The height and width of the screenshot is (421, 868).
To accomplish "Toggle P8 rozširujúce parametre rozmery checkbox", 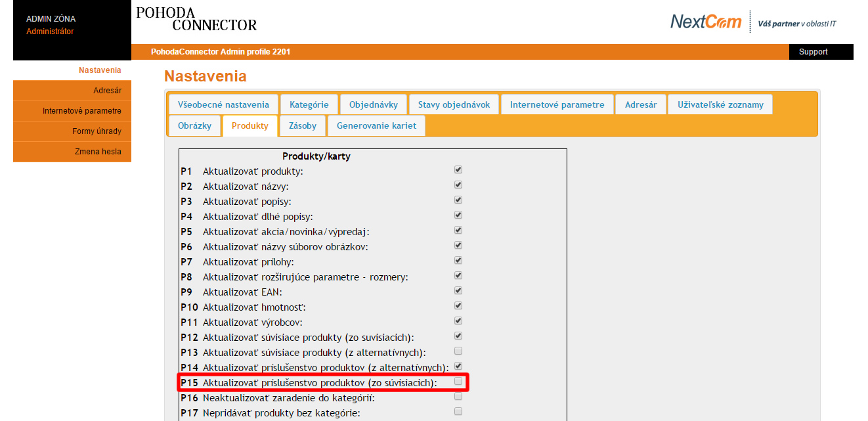I will click(458, 275).
